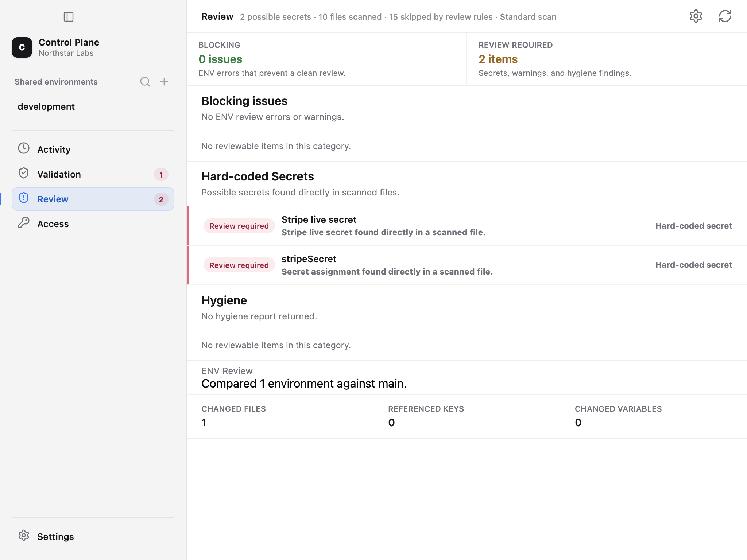Select Review in the sidebar

pyautogui.click(x=93, y=199)
